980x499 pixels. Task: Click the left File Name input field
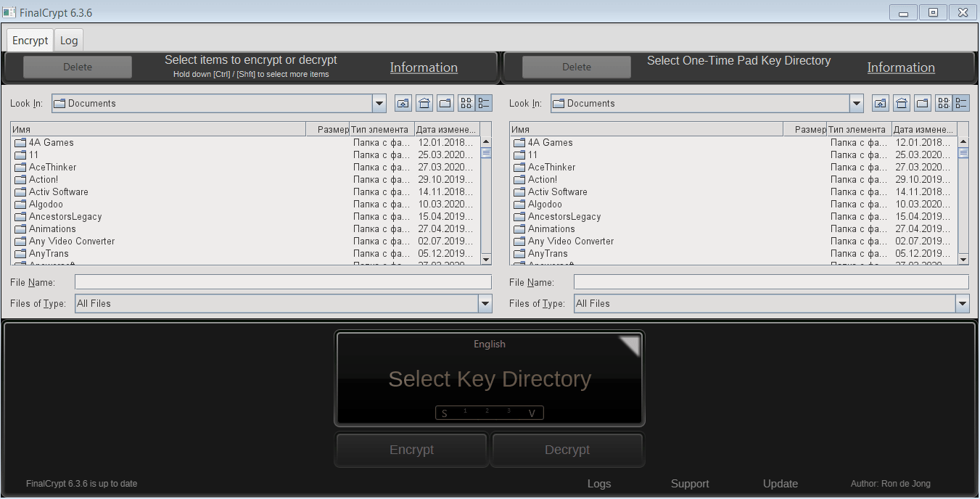coord(283,282)
